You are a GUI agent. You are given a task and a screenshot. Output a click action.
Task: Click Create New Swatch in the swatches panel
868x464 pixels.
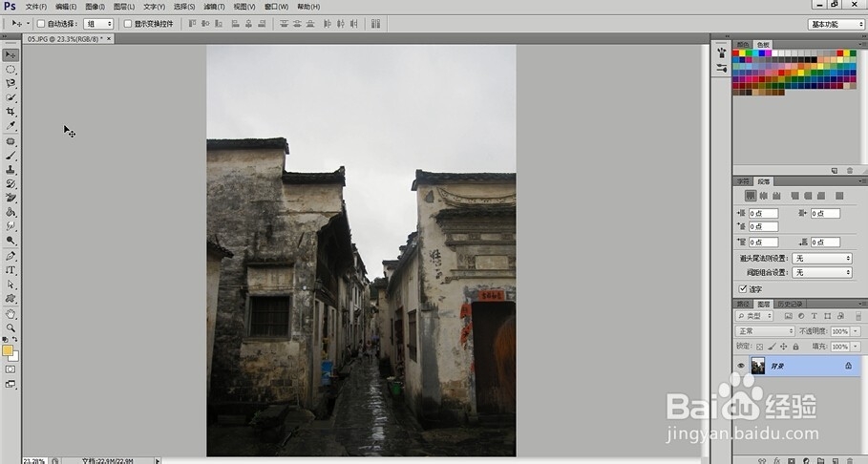coord(835,171)
